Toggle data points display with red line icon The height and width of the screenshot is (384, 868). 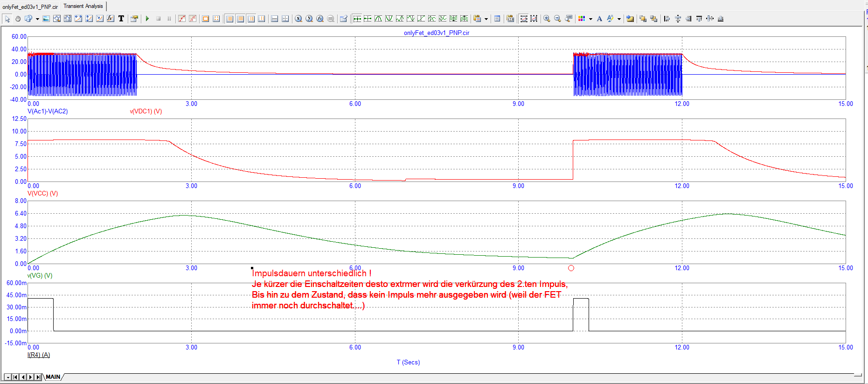(182, 19)
